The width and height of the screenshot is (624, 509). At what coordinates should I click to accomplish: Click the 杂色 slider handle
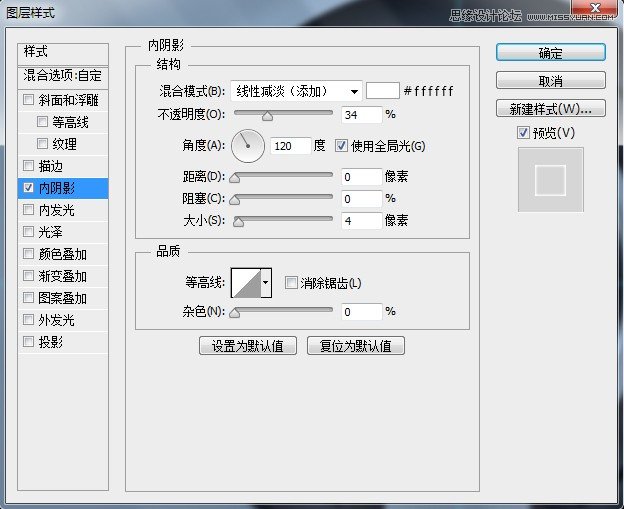click(235, 313)
